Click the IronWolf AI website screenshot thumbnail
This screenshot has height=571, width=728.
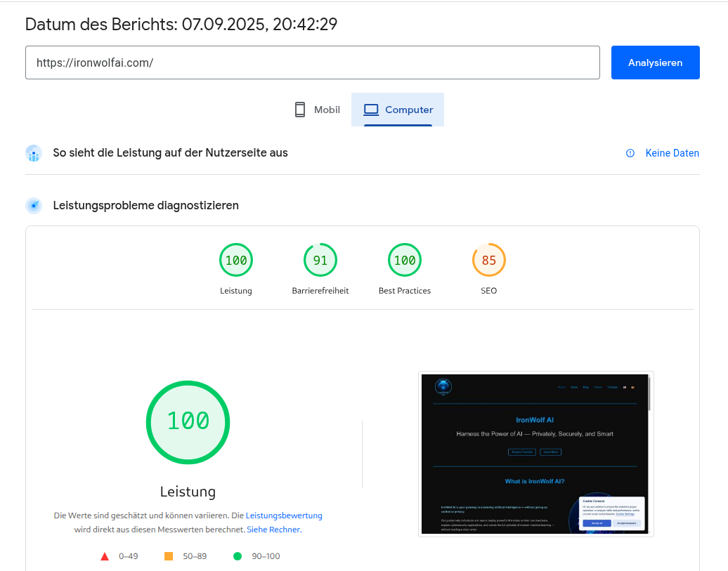point(535,454)
